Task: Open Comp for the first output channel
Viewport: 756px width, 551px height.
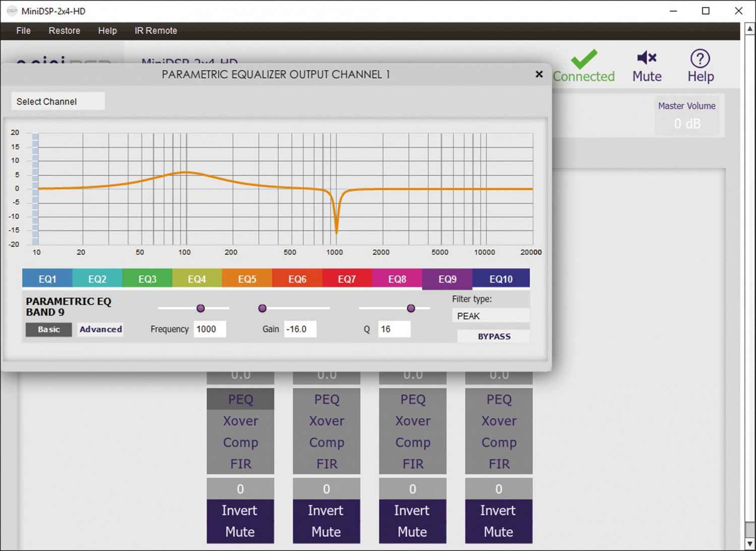Action: 240,443
